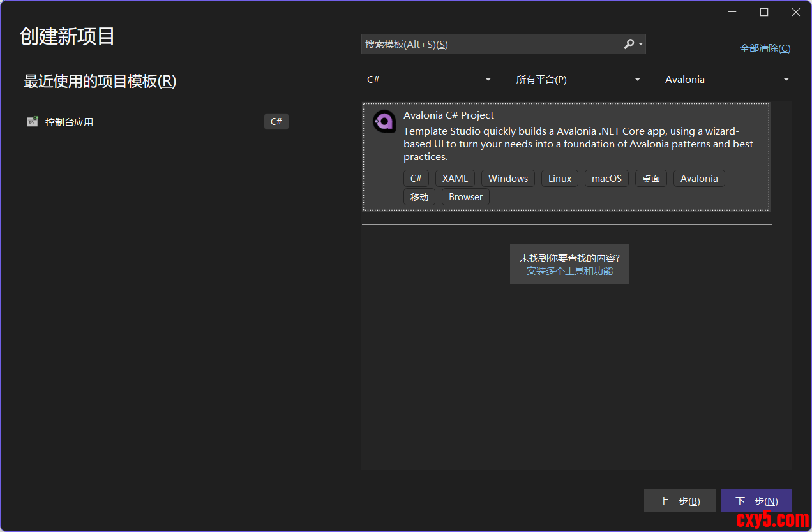Viewport: 812px width, 532px height.
Task: Click the 最近使用的项目模板 heading
Action: [x=100, y=81]
